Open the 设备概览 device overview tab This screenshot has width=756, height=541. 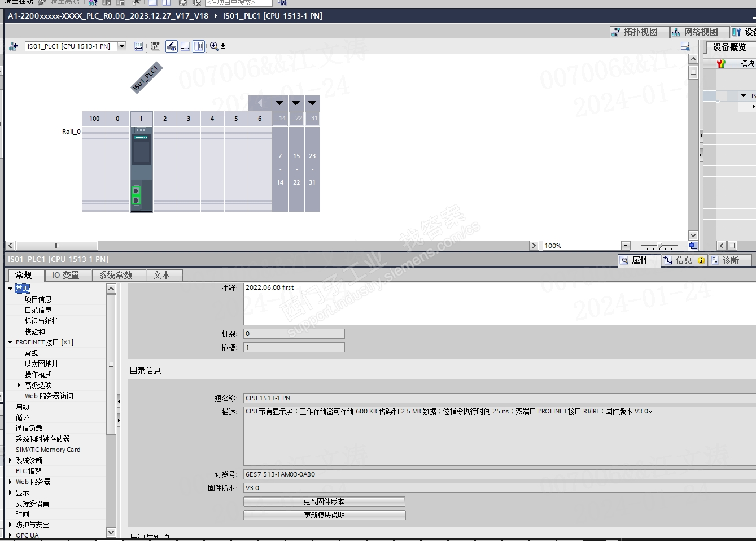click(x=729, y=47)
